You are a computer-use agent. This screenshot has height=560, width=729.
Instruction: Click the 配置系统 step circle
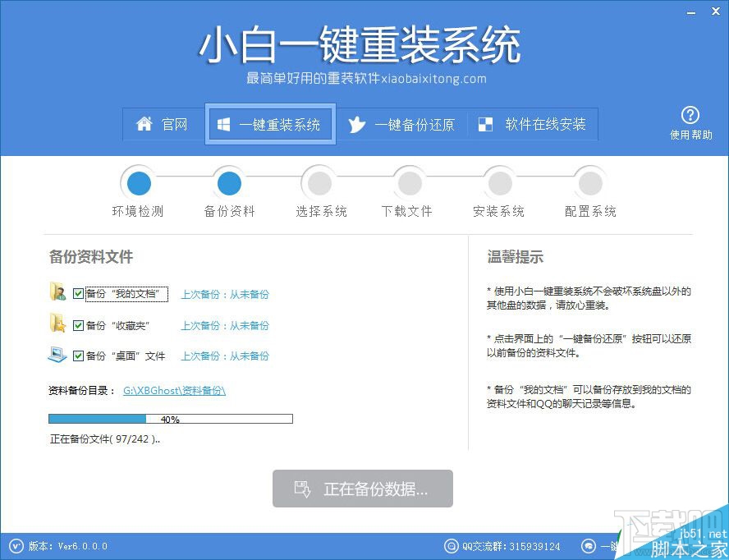click(590, 184)
